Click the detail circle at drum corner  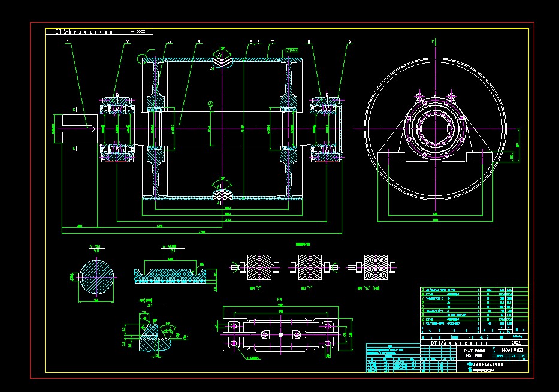[x=143, y=58]
